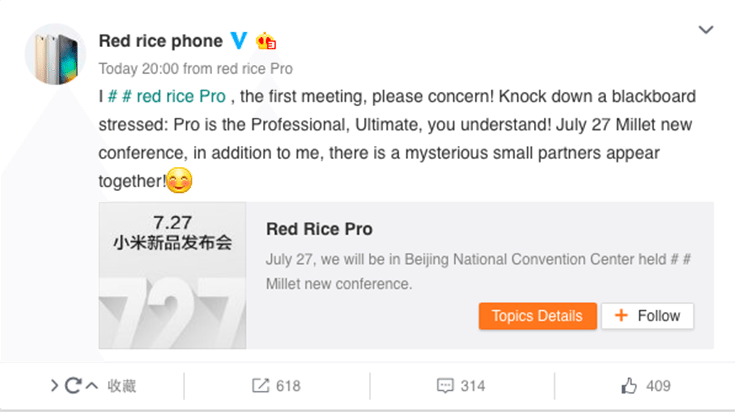Open the post options chevron menu
This screenshot has width=735, height=412.
[x=705, y=30]
